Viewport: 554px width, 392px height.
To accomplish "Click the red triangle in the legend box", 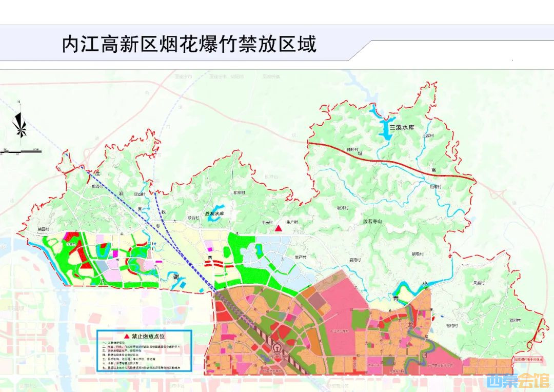I will pos(126,335).
